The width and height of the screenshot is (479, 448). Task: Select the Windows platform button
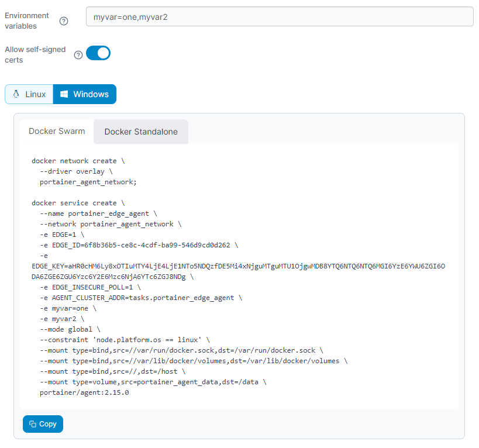pyautogui.click(x=85, y=94)
